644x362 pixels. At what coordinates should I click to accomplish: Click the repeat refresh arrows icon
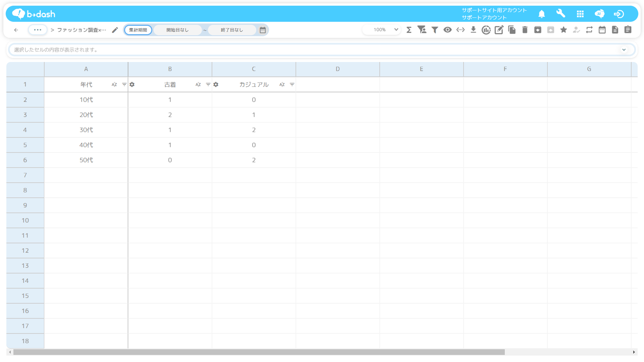click(x=589, y=30)
